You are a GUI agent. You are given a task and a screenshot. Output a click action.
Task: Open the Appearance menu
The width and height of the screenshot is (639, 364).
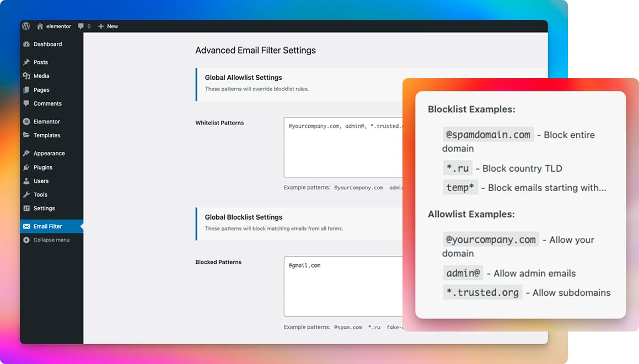point(49,154)
